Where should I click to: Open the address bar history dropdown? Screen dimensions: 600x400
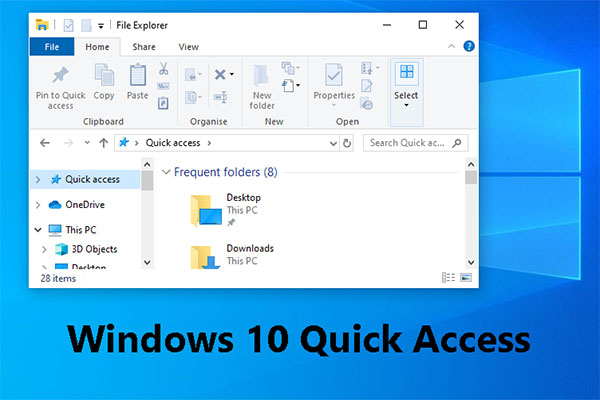(x=333, y=144)
